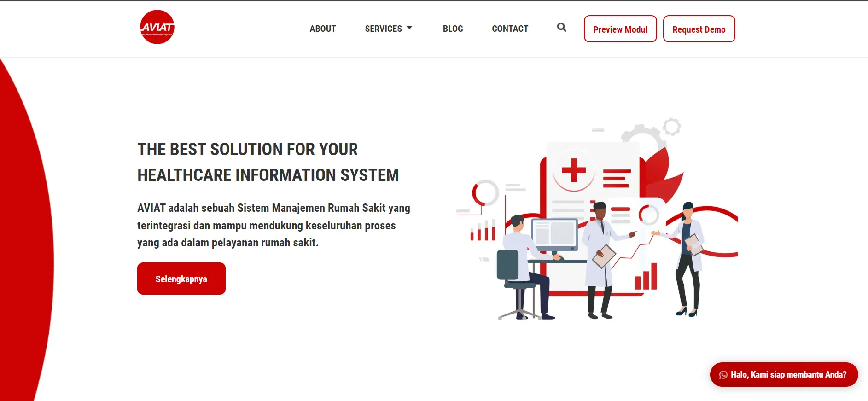This screenshot has height=401, width=868.
Task: Click the red medical cross in the illustration
Action: pos(573,170)
